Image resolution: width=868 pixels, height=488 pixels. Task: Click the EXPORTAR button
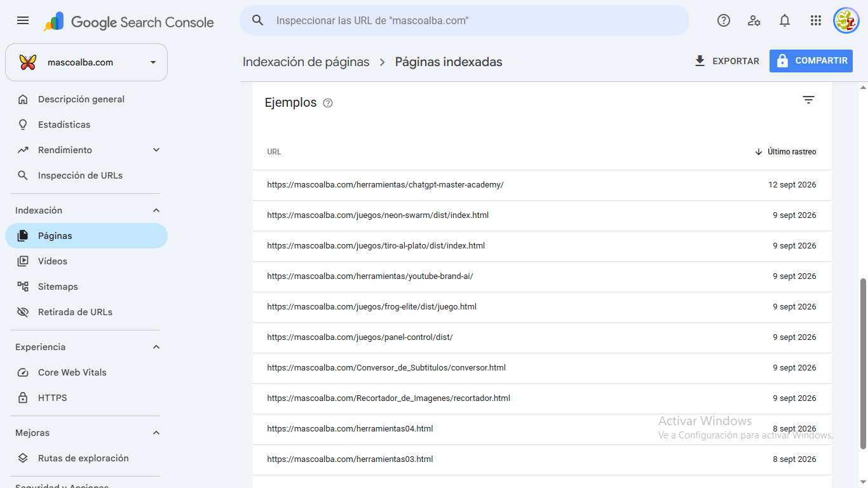pyautogui.click(x=727, y=61)
